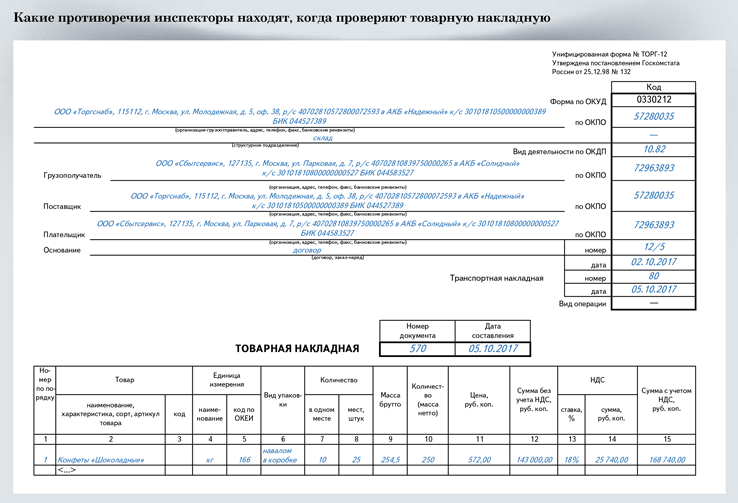The height and width of the screenshot is (503, 738).
Task: Click 05.10.2017 under 'Дата составления'
Action: (x=493, y=349)
